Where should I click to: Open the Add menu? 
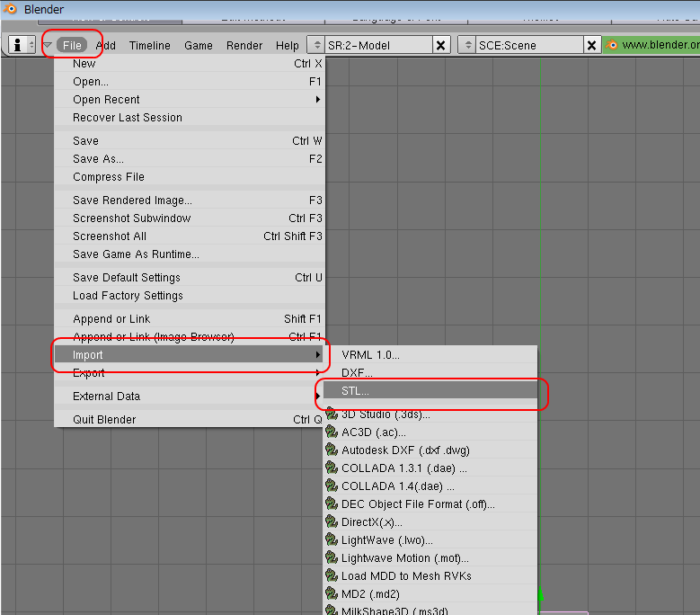point(106,46)
